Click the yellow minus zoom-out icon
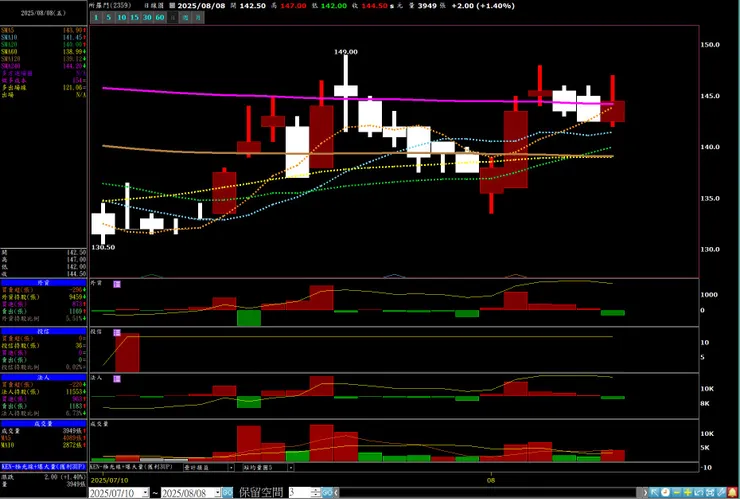740x499 pixels. click(677, 492)
